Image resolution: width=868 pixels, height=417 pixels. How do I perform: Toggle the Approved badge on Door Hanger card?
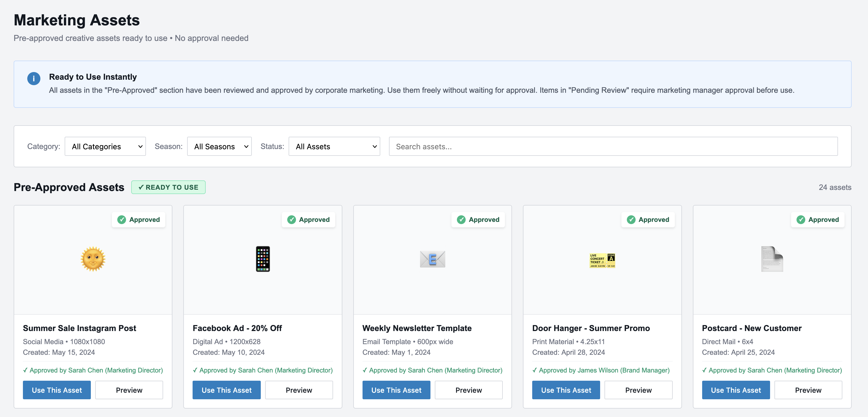point(648,219)
